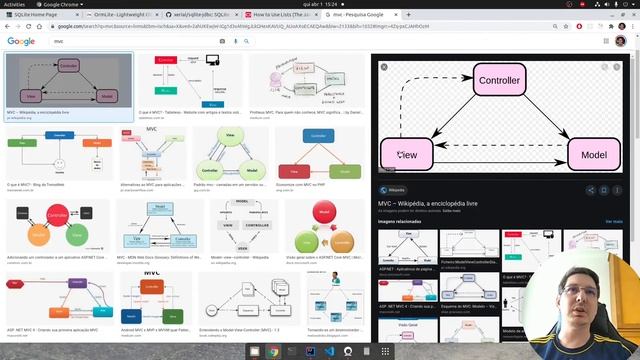
Task: Open the large Controller-View-Model preview image
Action: (500, 117)
